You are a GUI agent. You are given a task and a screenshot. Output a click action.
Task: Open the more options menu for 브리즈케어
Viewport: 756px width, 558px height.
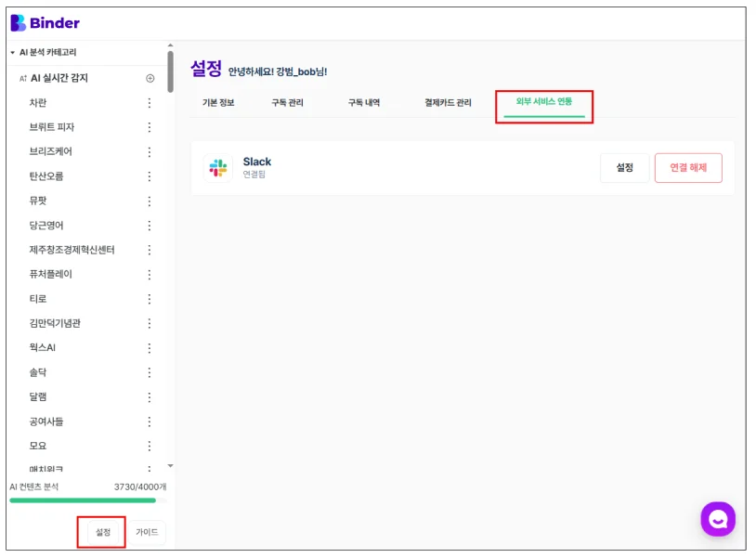pyautogui.click(x=150, y=151)
